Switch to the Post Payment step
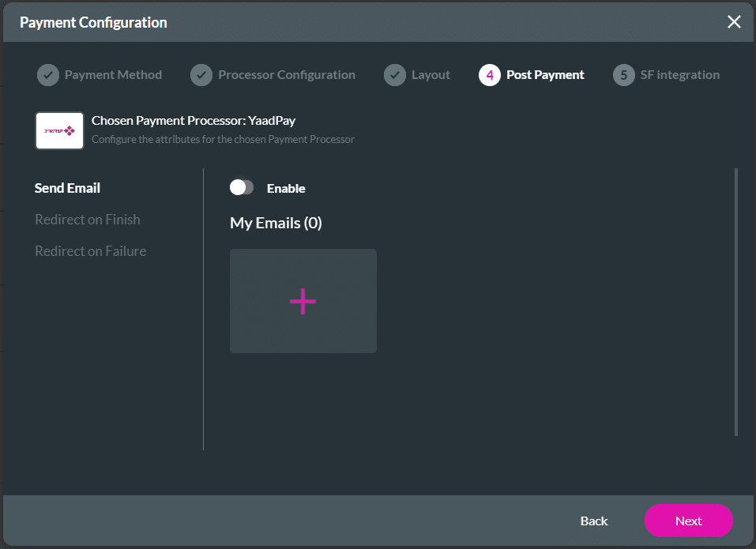The image size is (756, 549). 545,74
